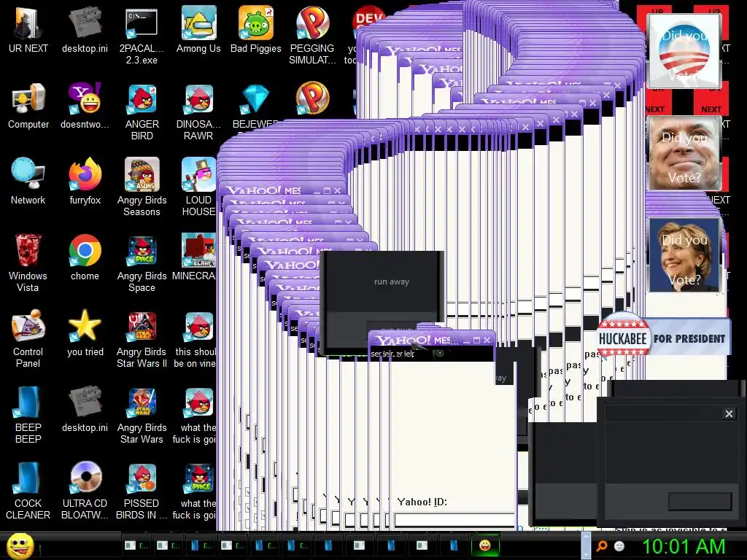Open the UR NEXT desktop icon
Viewport: 747px width, 560px height.
(28, 28)
